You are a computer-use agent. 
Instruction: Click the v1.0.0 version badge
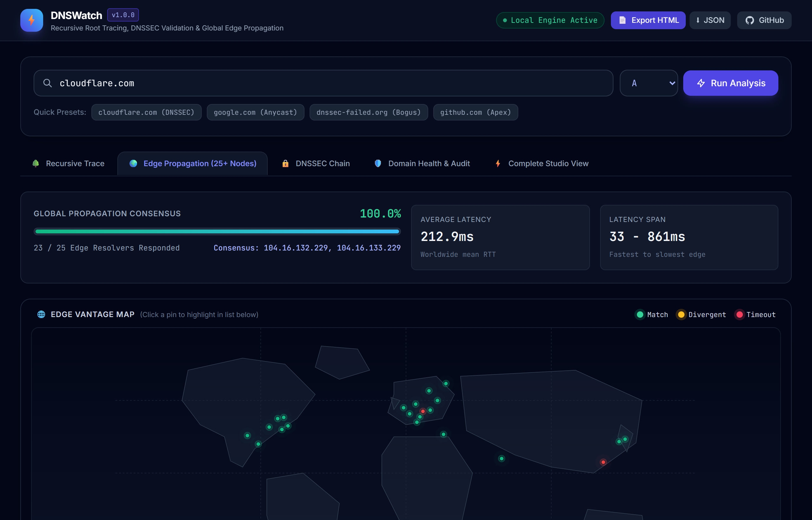coord(123,15)
